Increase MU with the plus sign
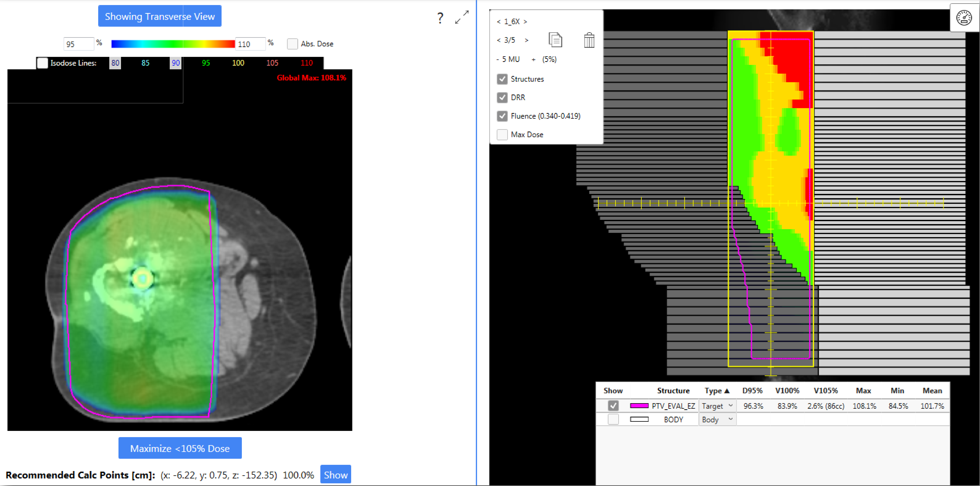 click(x=533, y=59)
